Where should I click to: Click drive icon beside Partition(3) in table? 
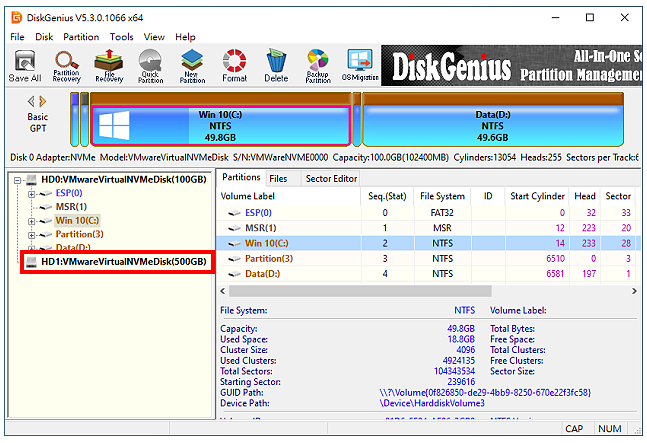point(234,259)
